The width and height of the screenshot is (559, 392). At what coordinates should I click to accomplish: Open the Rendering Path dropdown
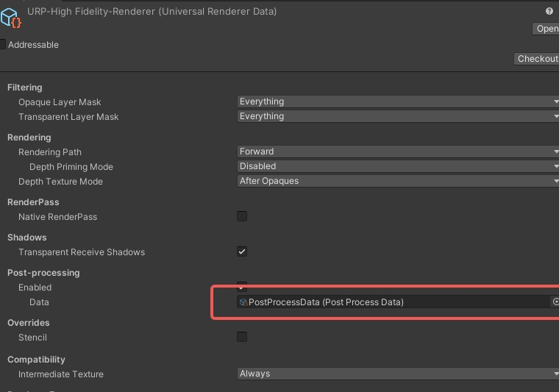point(398,152)
